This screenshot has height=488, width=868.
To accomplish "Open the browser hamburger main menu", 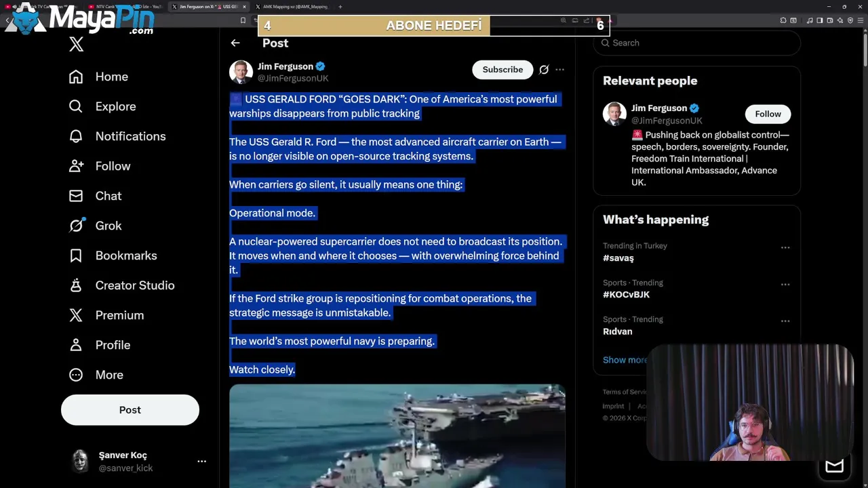I will coord(861,20).
